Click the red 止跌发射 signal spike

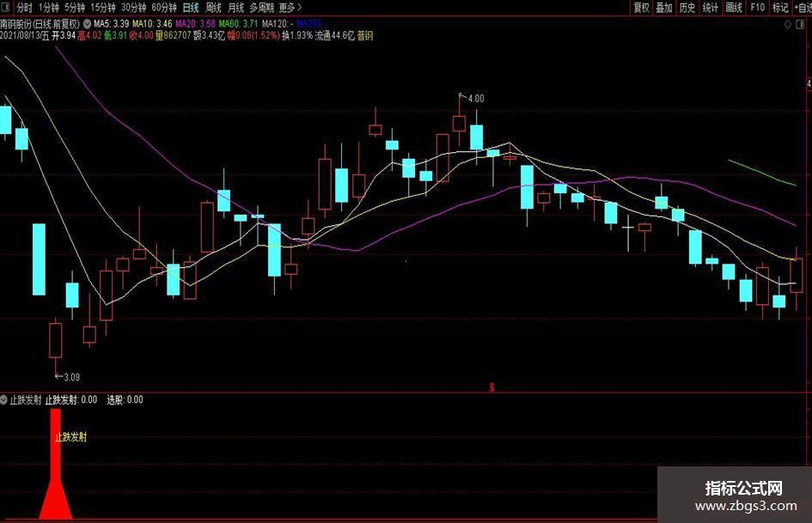(x=55, y=464)
